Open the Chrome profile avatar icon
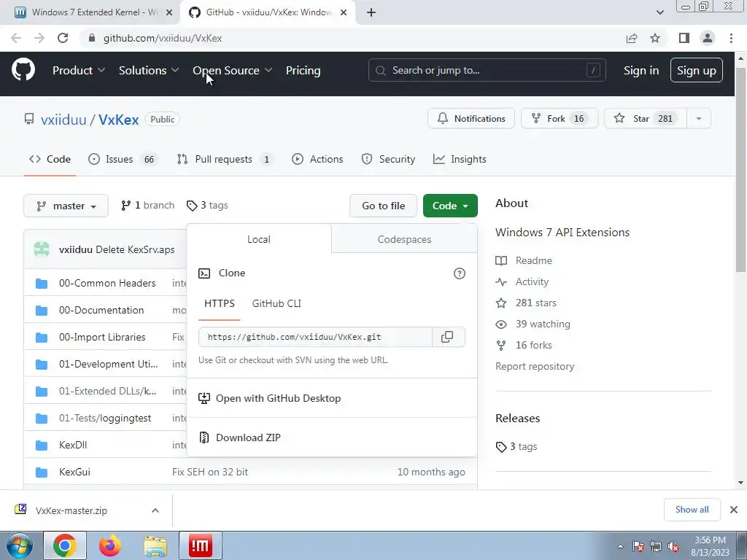Screen dimensions: 747x560 click(708, 38)
